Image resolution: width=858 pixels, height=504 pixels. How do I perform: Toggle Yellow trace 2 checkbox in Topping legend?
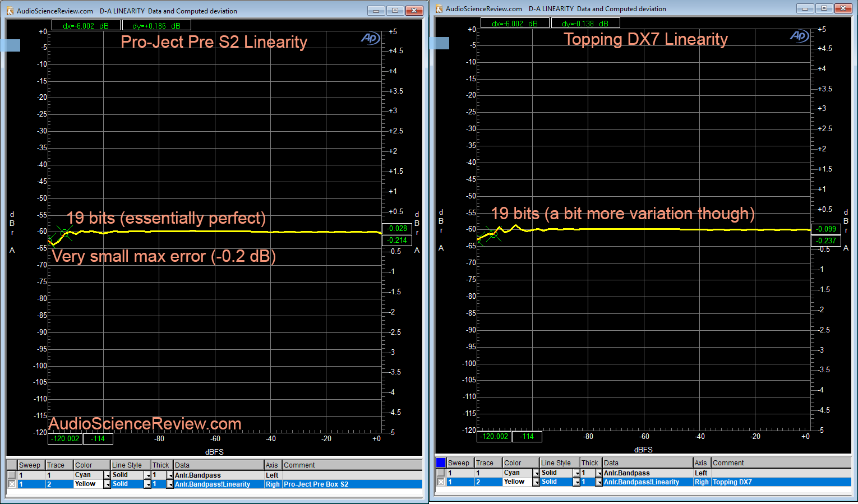(x=441, y=482)
